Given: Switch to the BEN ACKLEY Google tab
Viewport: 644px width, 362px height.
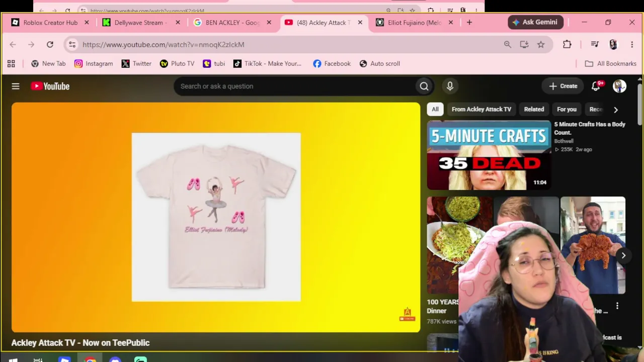Looking at the screenshot, I should 232,23.
